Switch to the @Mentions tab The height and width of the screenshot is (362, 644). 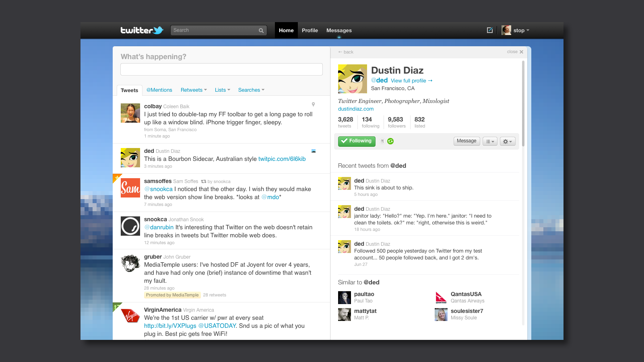click(x=159, y=90)
